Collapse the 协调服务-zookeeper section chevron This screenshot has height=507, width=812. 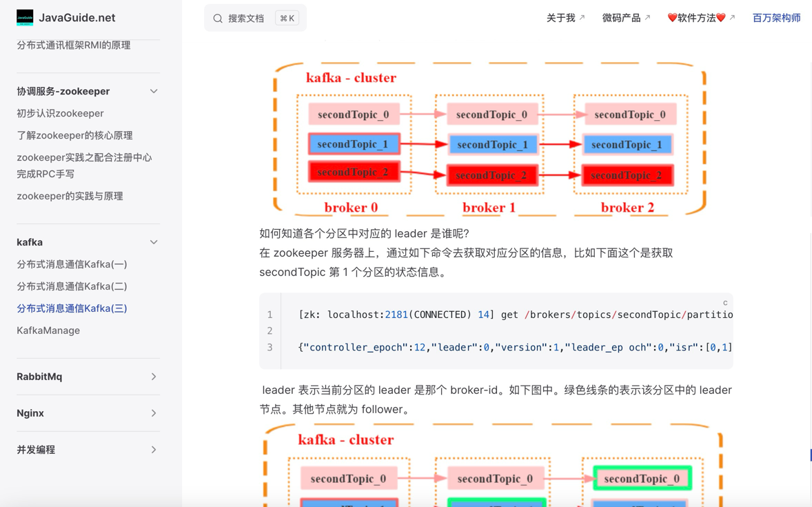coord(154,91)
